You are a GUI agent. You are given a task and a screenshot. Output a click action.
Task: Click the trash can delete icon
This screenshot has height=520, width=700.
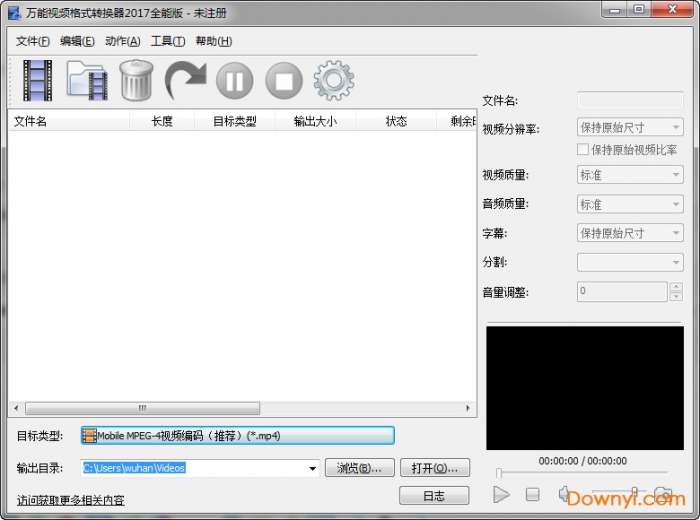[136, 80]
